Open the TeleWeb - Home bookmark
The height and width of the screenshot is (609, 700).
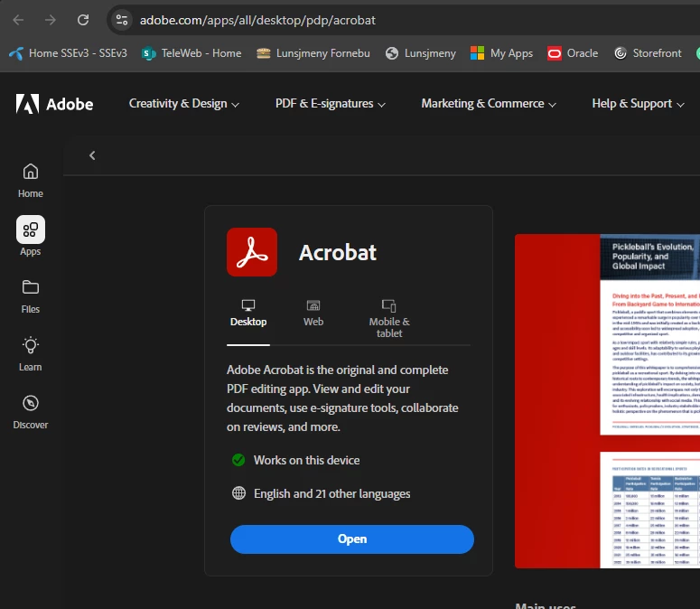click(191, 53)
